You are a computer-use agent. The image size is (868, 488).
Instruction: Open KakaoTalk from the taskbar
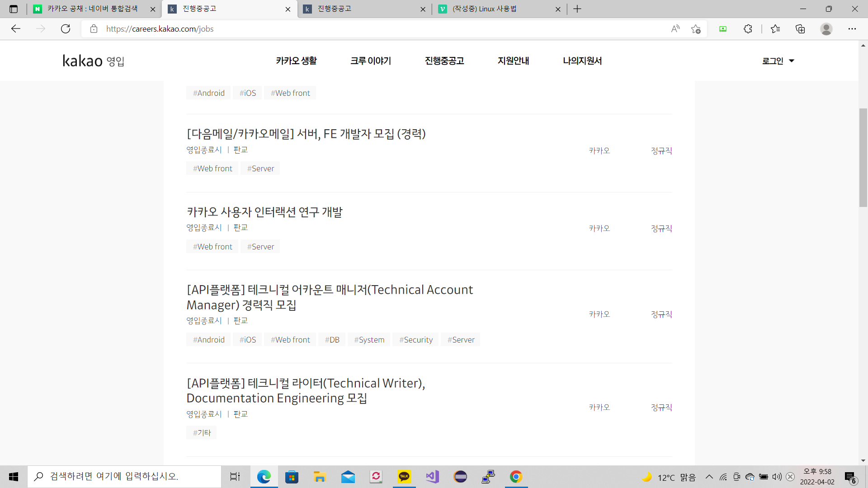404,477
